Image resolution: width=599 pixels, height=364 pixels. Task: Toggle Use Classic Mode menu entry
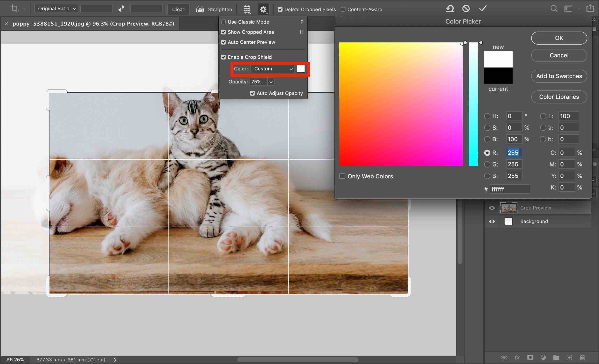[x=248, y=22]
